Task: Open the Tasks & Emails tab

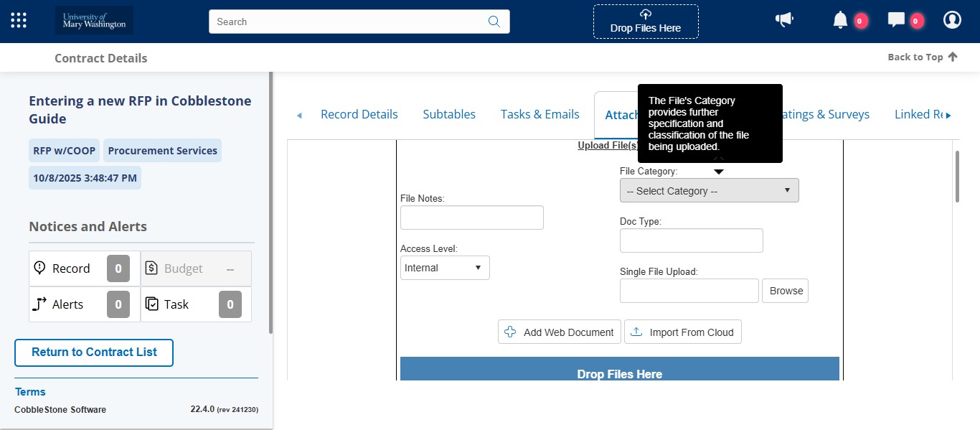Action: pyautogui.click(x=540, y=114)
